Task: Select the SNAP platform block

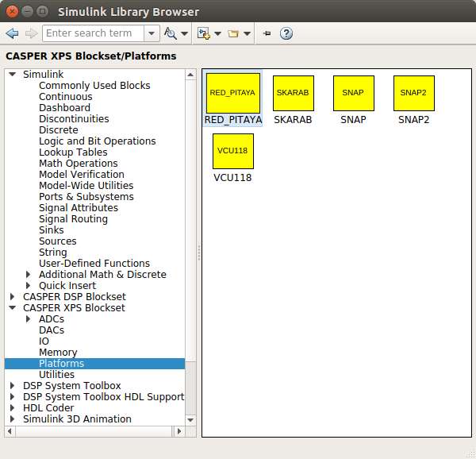Action: point(353,100)
